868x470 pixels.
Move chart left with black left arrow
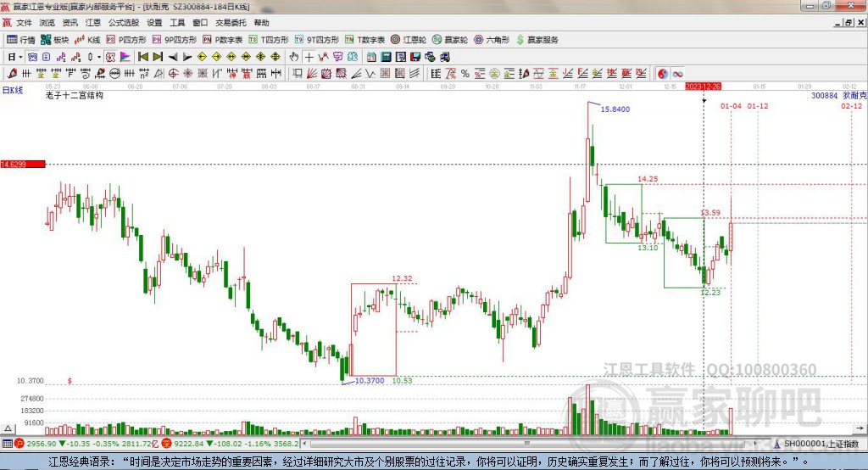click(x=173, y=57)
